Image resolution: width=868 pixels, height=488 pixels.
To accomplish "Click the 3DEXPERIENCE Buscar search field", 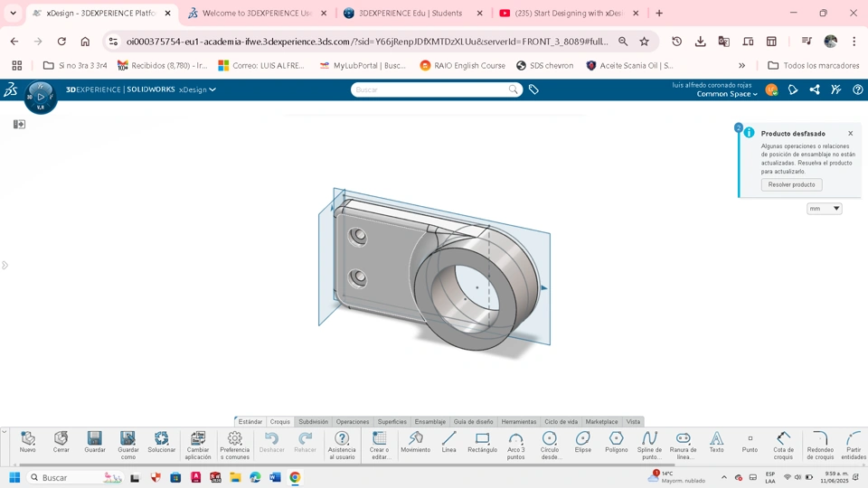I will click(436, 89).
